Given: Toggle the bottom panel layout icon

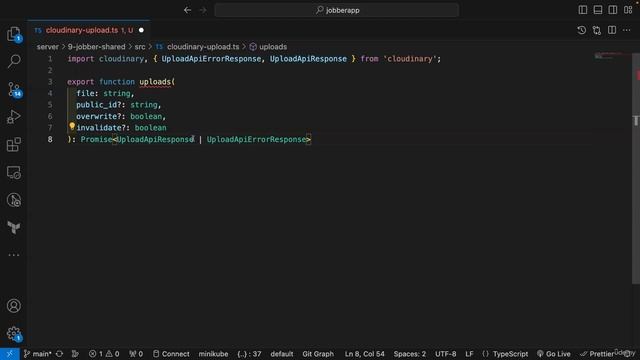Looking at the screenshot, I should [598, 10].
